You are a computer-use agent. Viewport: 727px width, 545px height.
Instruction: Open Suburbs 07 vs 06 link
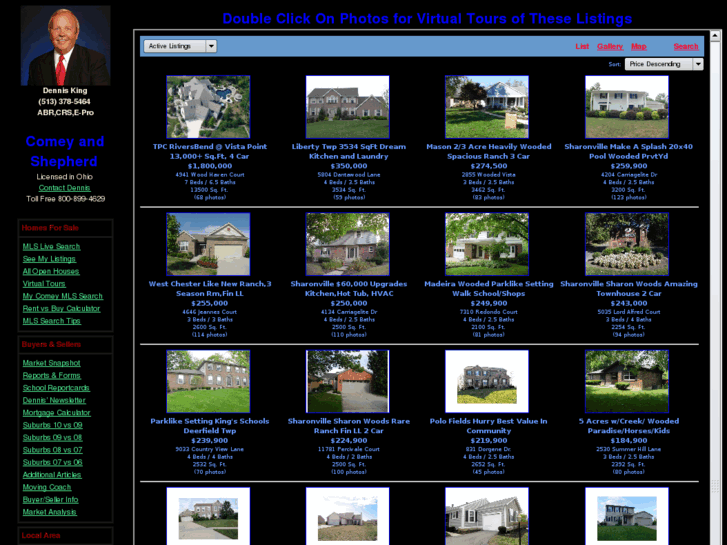pos(52,462)
